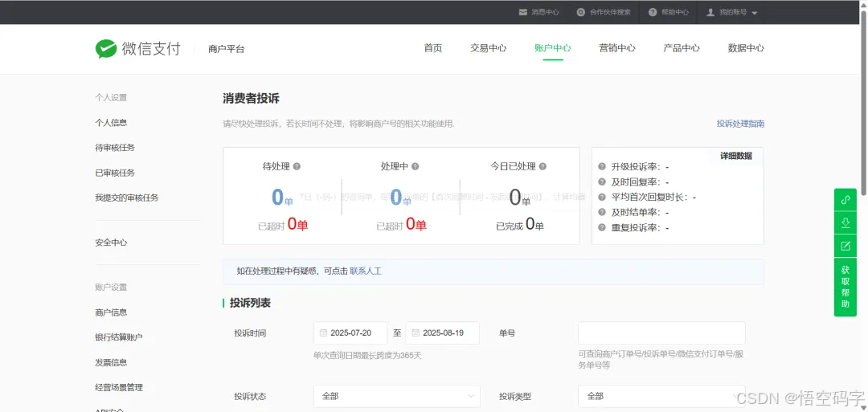
Task: Click the 单号 input field
Action: [661, 333]
